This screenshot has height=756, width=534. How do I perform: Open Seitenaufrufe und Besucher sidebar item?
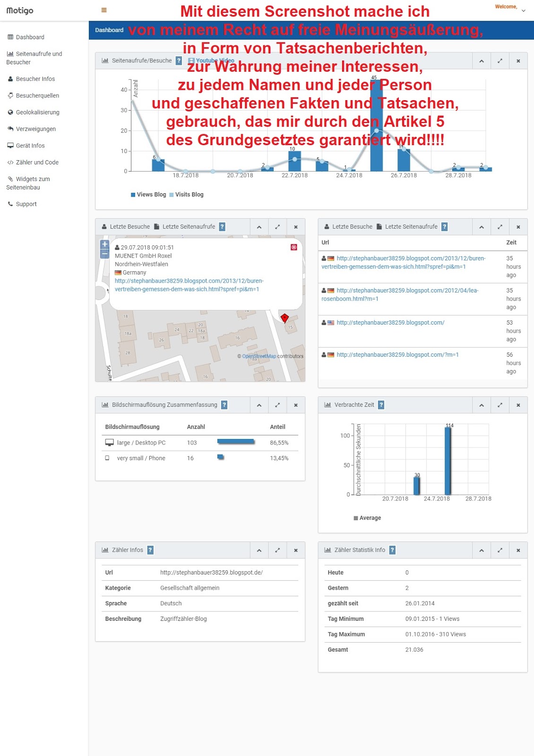34,58
